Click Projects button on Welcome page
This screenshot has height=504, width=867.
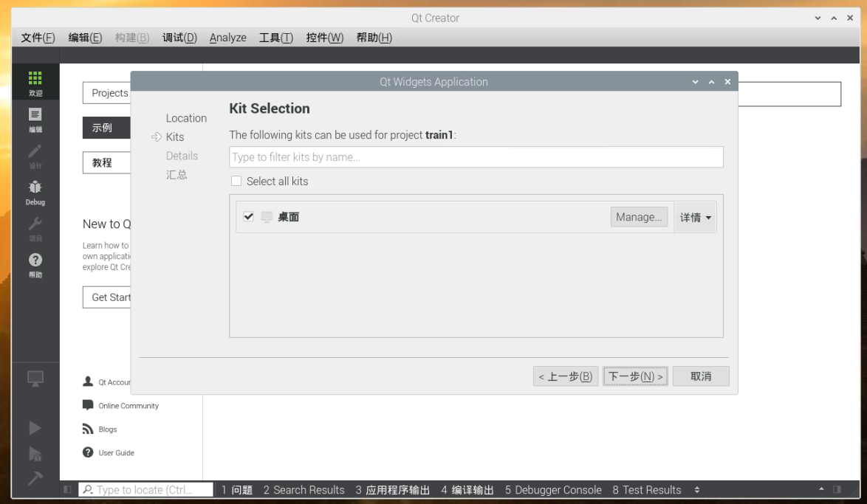click(x=107, y=93)
